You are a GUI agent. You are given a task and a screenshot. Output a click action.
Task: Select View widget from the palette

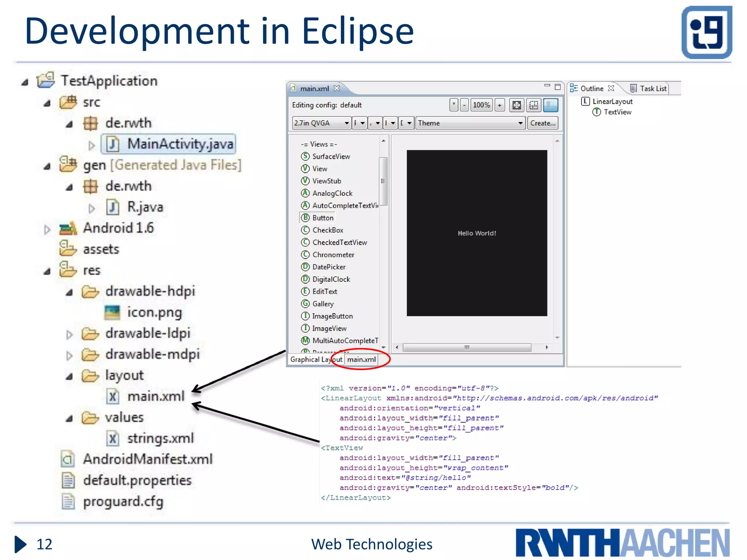point(314,169)
